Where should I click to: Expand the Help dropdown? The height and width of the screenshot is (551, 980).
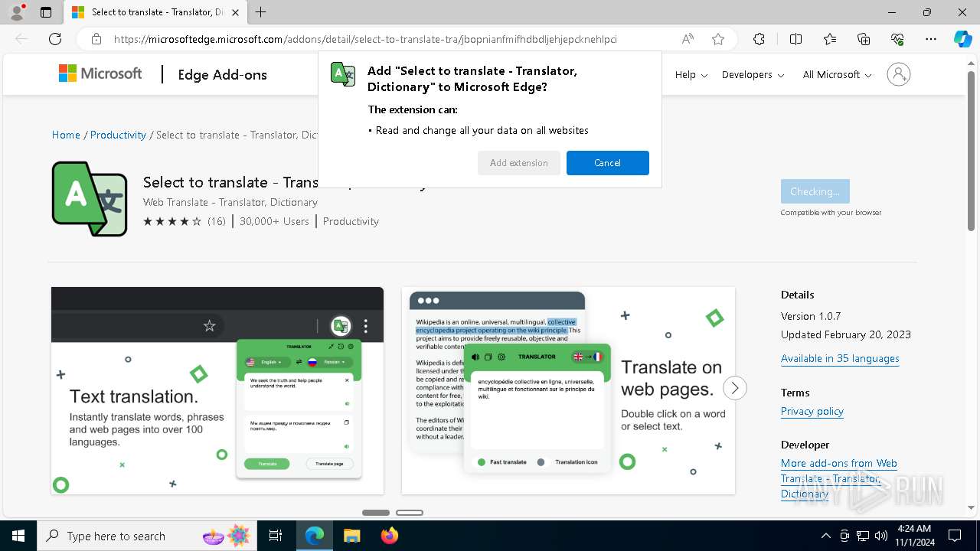point(691,74)
